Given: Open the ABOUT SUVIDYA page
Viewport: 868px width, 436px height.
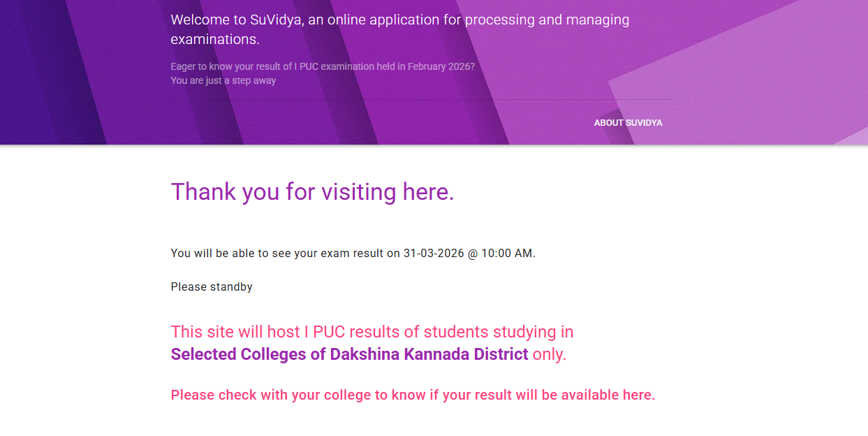Looking at the screenshot, I should (628, 122).
